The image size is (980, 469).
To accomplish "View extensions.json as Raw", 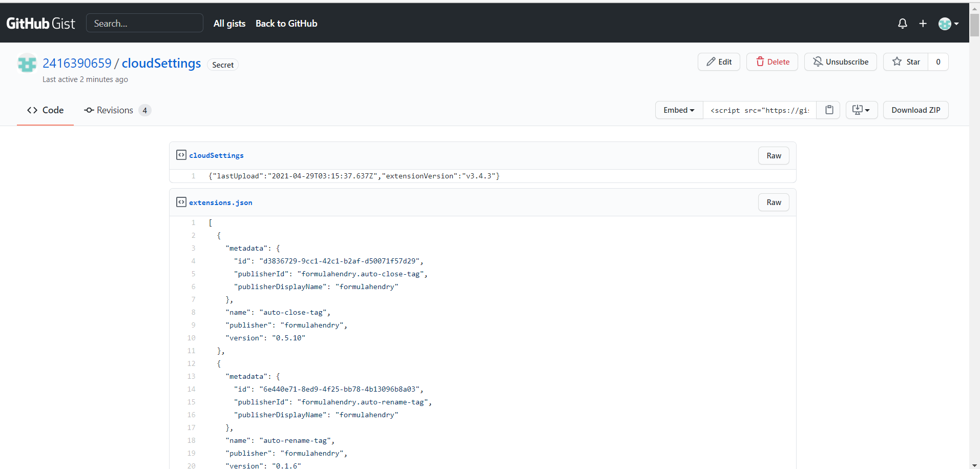I will click(774, 202).
